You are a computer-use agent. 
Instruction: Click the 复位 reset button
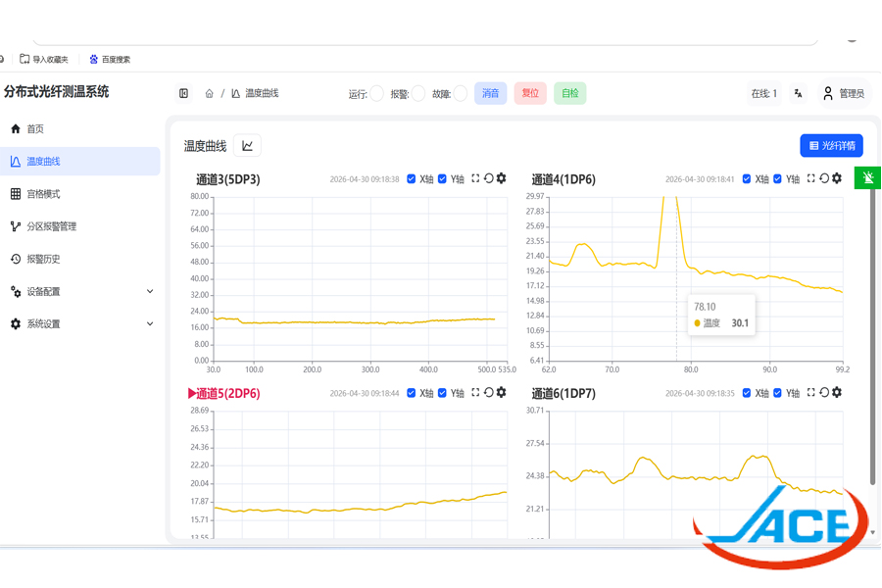(530, 93)
